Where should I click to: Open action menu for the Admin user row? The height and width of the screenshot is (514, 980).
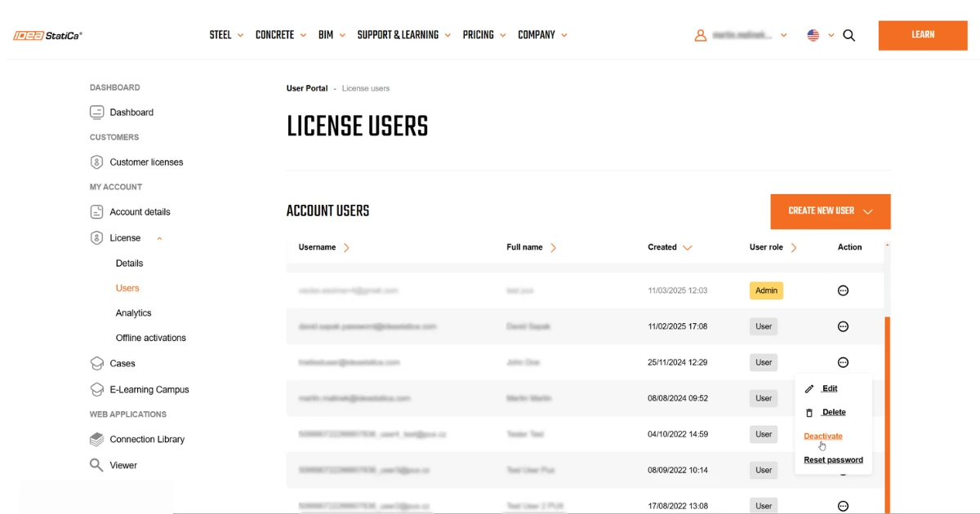tap(844, 290)
